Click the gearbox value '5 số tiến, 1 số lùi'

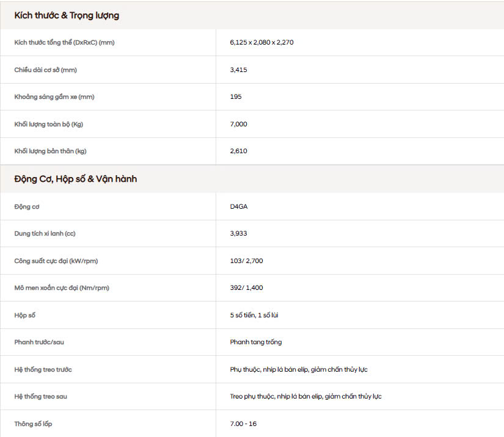[254, 315]
